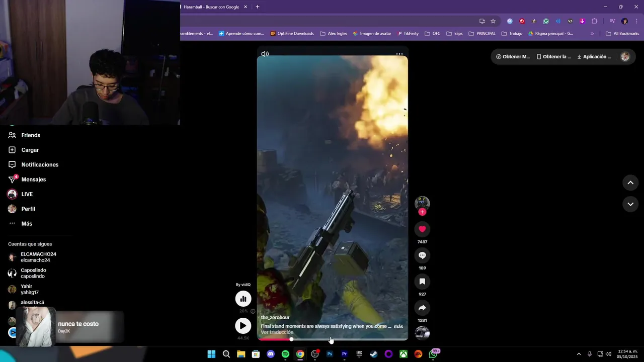The height and width of the screenshot is (362, 644).
Task: Open the OFC bookmark folder
Action: [432, 34]
